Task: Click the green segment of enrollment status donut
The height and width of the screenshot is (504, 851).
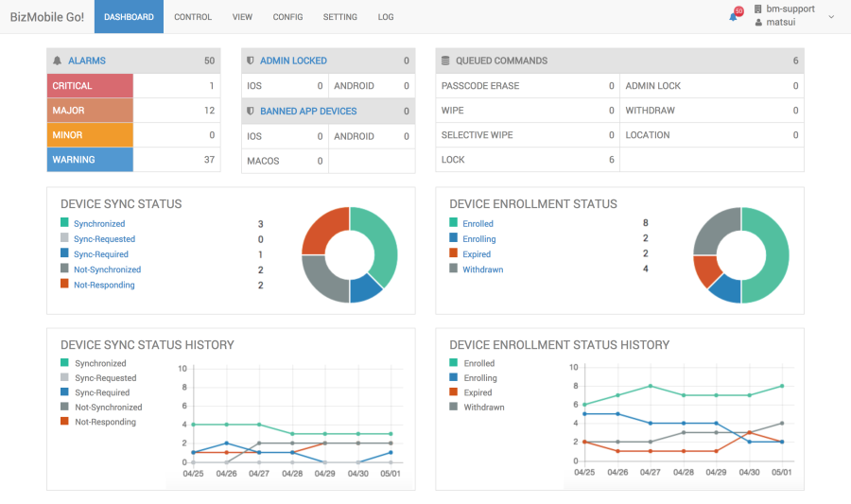Action: [x=777, y=255]
